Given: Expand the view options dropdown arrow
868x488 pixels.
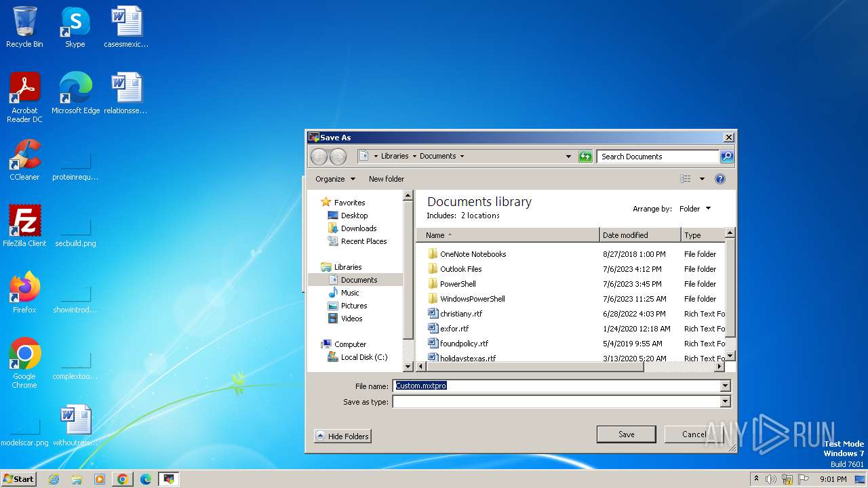Looking at the screenshot, I should [702, 179].
